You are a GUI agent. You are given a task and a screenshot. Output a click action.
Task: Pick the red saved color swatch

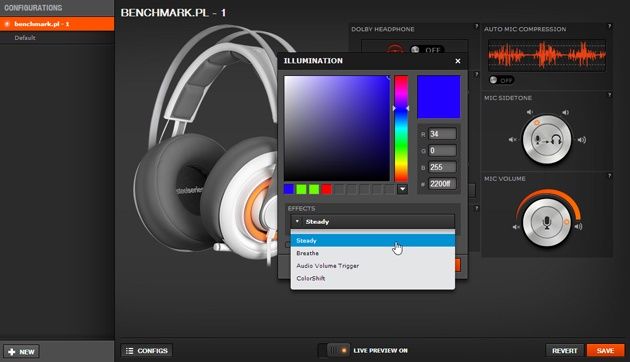326,189
